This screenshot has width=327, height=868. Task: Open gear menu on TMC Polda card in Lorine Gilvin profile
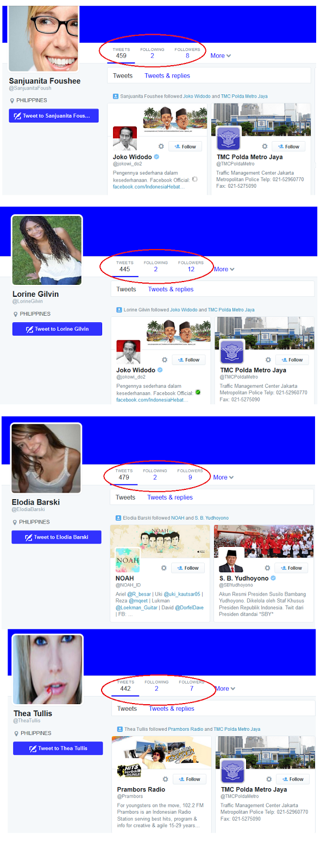point(268,360)
